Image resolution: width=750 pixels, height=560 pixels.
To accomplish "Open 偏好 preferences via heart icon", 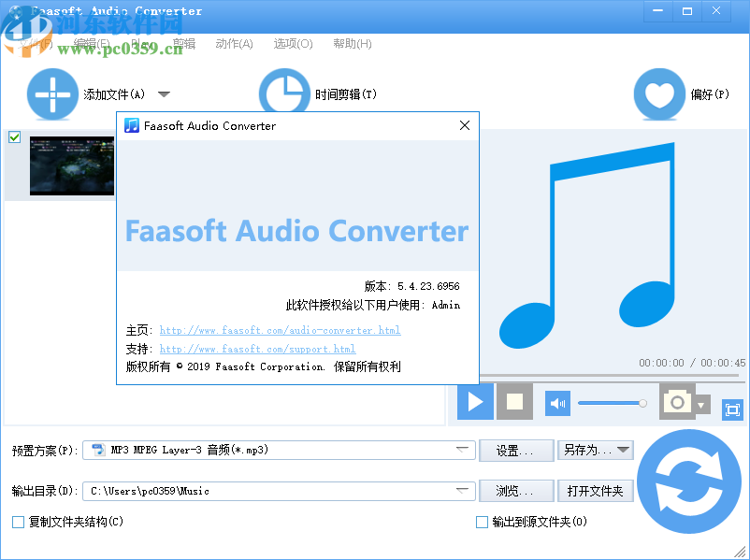I will coord(659,93).
